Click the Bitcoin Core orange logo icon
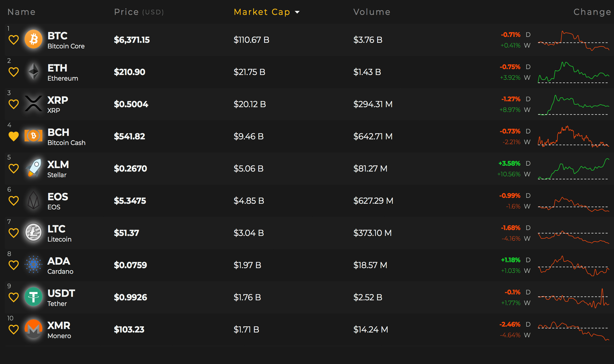The height and width of the screenshot is (364, 614). [33, 39]
